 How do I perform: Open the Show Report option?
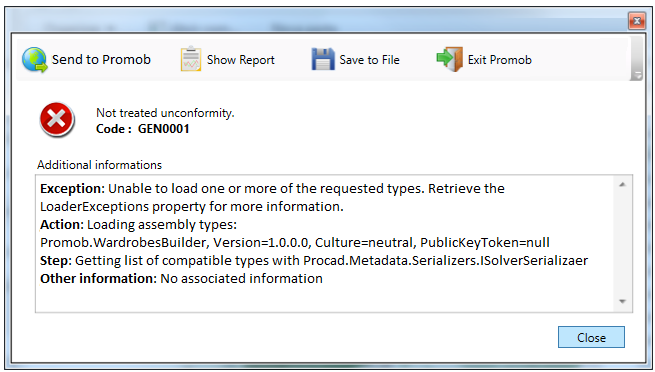[x=241, y=60]
